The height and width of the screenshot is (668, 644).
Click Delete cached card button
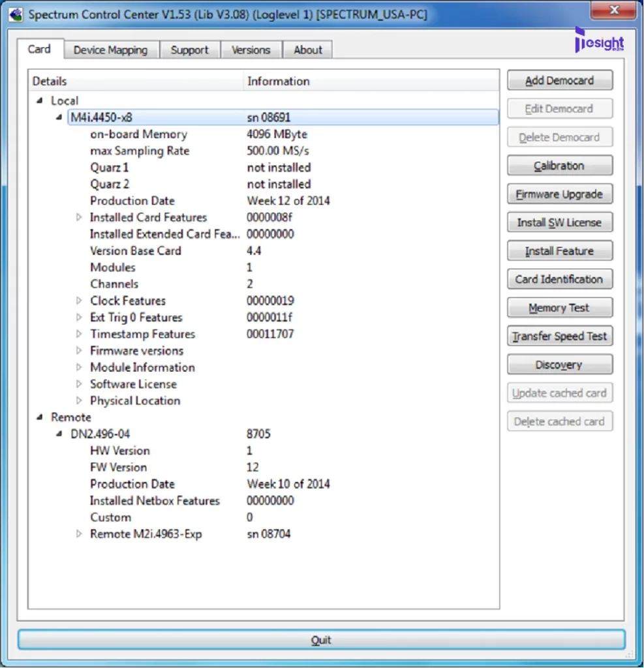click(x=560, y=421)
